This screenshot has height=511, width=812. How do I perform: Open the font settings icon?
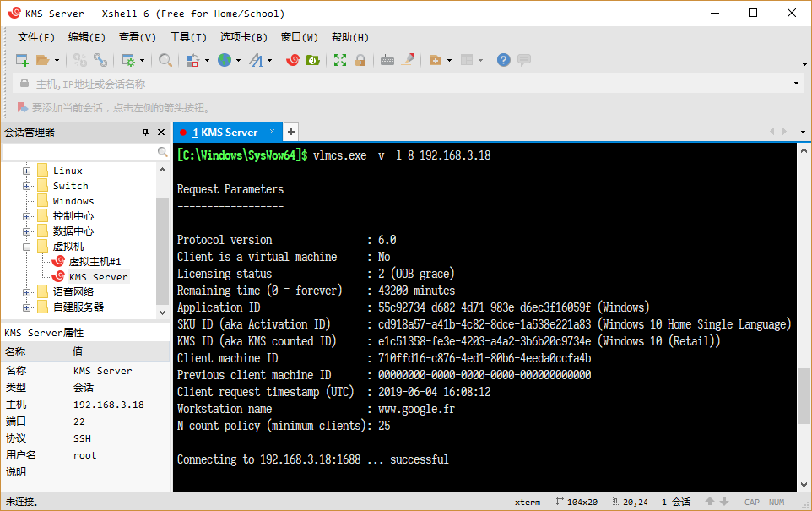tap(256, 60)
